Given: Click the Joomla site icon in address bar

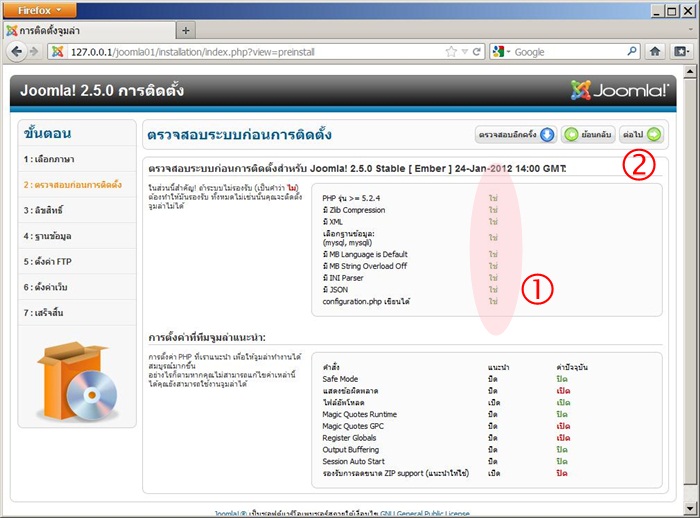Looking at the screenshot, I should click(58, 52).
